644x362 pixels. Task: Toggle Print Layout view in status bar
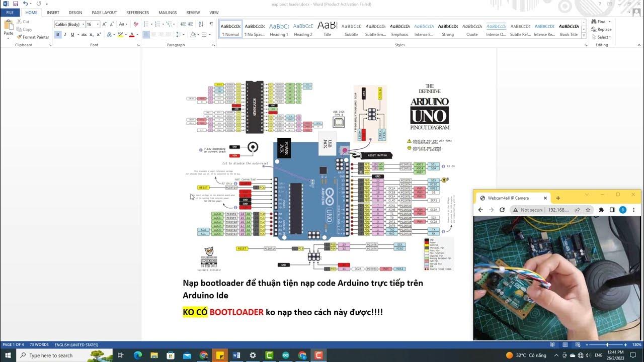pos(566,345)
